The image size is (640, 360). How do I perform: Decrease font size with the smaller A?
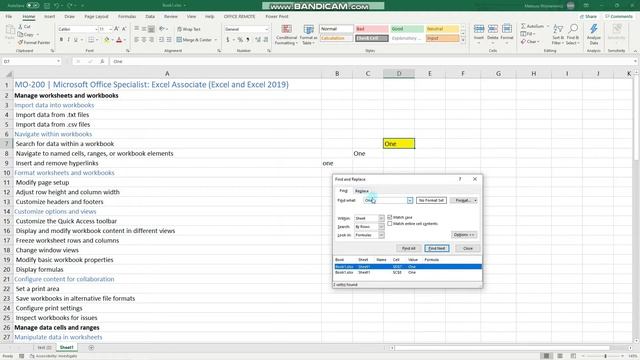tap(124, 29)
